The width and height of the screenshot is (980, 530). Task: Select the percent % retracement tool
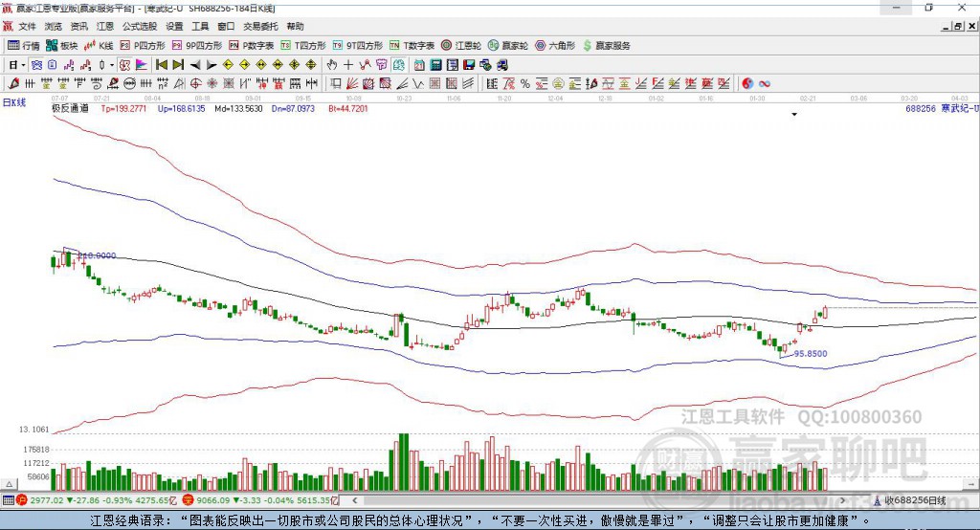pos(525,83)
